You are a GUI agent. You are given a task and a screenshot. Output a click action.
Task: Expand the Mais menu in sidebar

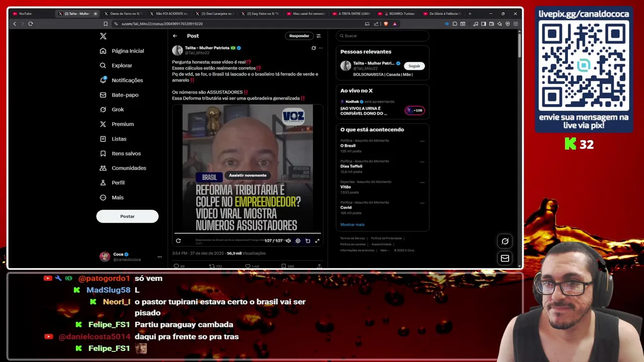112,198
